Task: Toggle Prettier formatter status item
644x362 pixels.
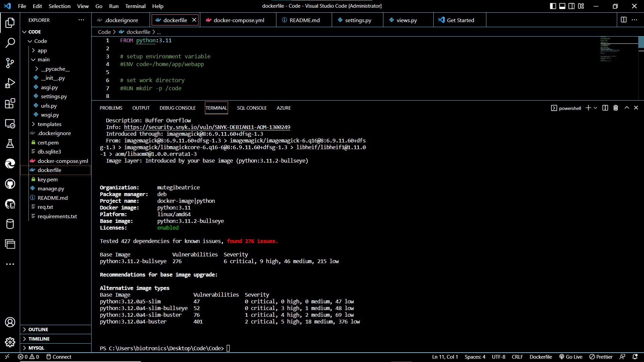Action: [601, 357]
